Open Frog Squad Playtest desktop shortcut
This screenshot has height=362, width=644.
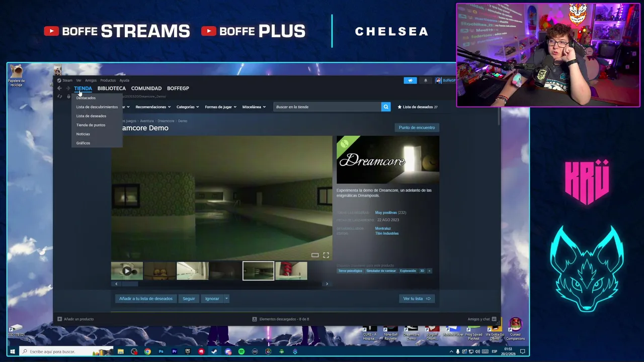point(473,333)
